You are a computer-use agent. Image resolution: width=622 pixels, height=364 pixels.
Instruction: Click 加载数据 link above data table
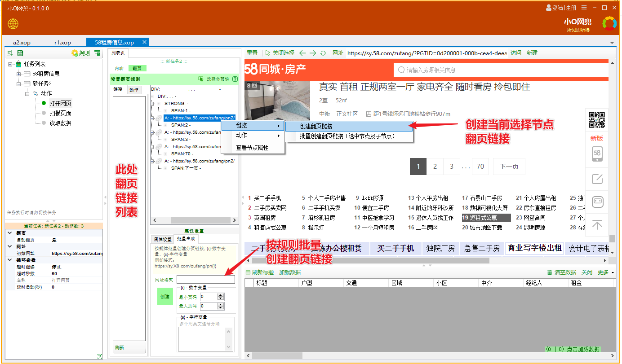coord(290,272)
